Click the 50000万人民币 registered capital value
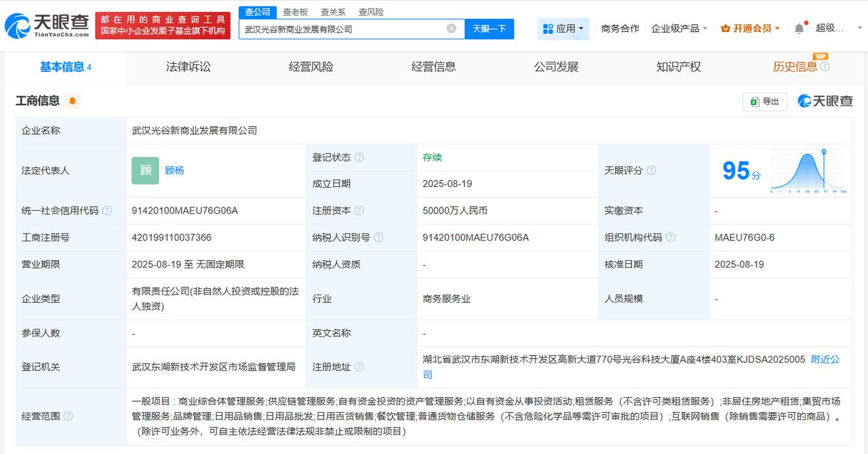 click(x=455, y=211)
